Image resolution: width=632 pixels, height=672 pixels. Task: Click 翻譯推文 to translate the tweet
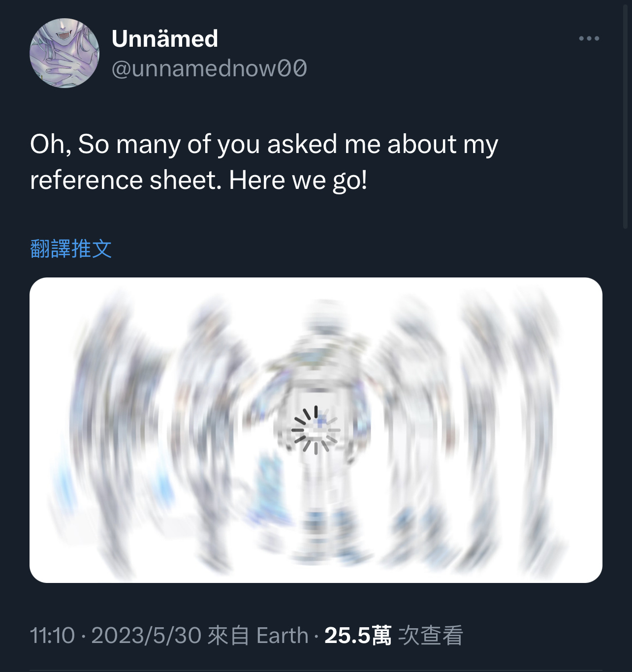(x=71, y=248)
